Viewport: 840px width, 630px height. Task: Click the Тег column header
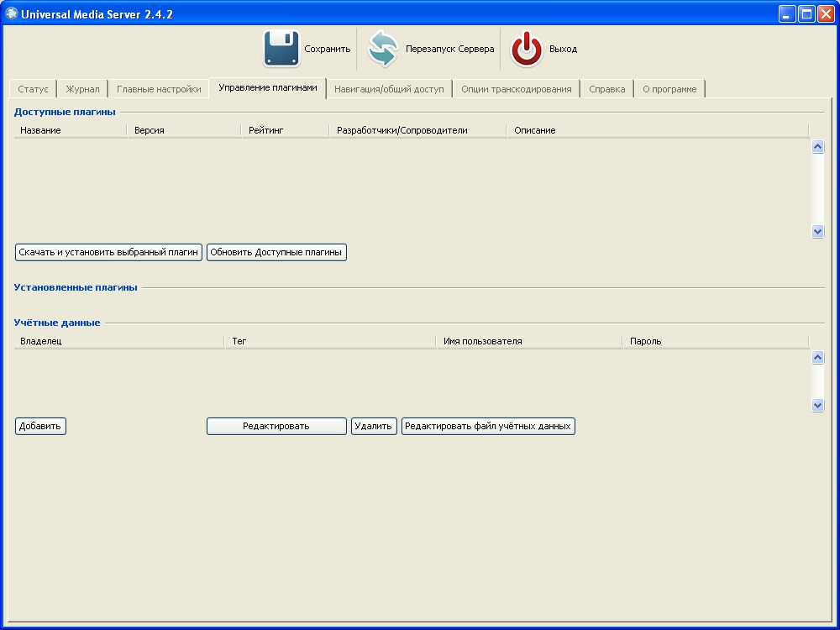(330, 341)
